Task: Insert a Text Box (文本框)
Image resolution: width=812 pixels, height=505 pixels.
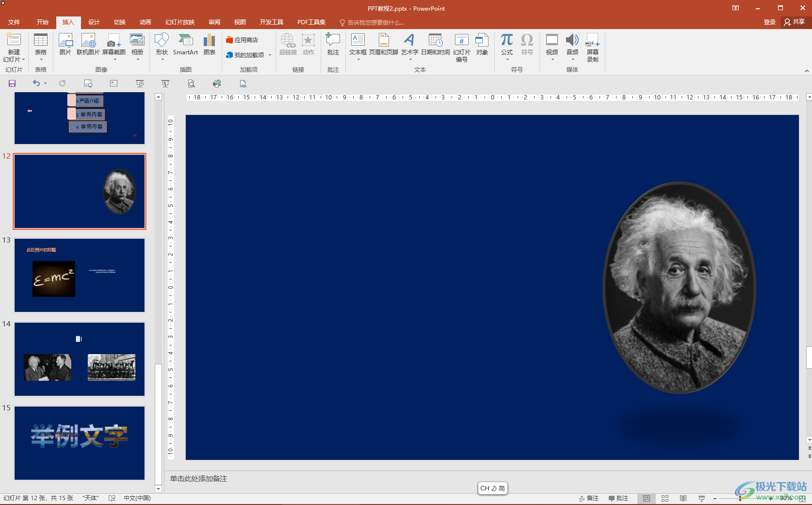Action: click(358, 44)
